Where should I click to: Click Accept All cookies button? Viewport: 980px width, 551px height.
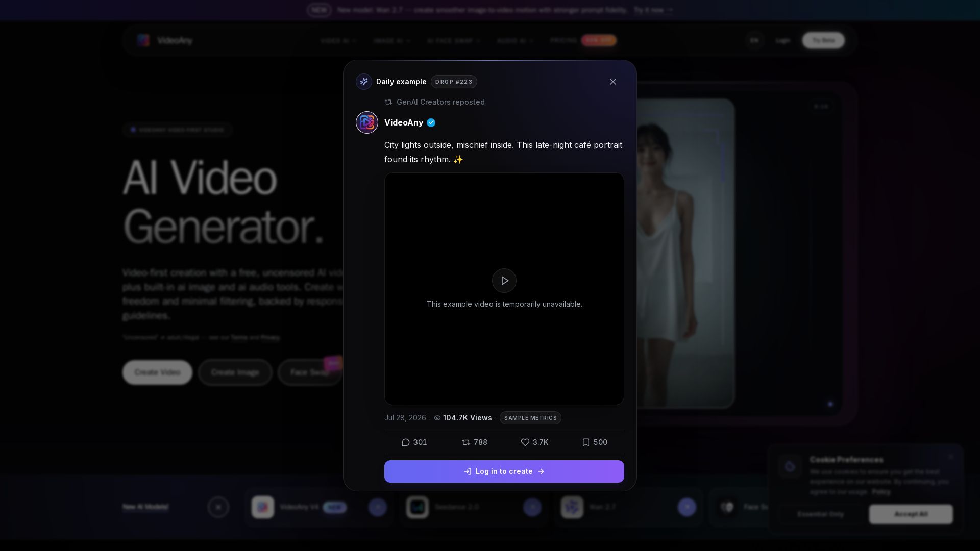point(911,514)
